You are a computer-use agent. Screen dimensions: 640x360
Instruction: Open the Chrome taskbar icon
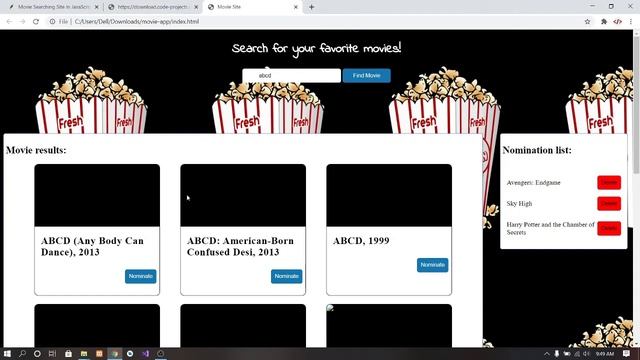click(x=115, y=353)
